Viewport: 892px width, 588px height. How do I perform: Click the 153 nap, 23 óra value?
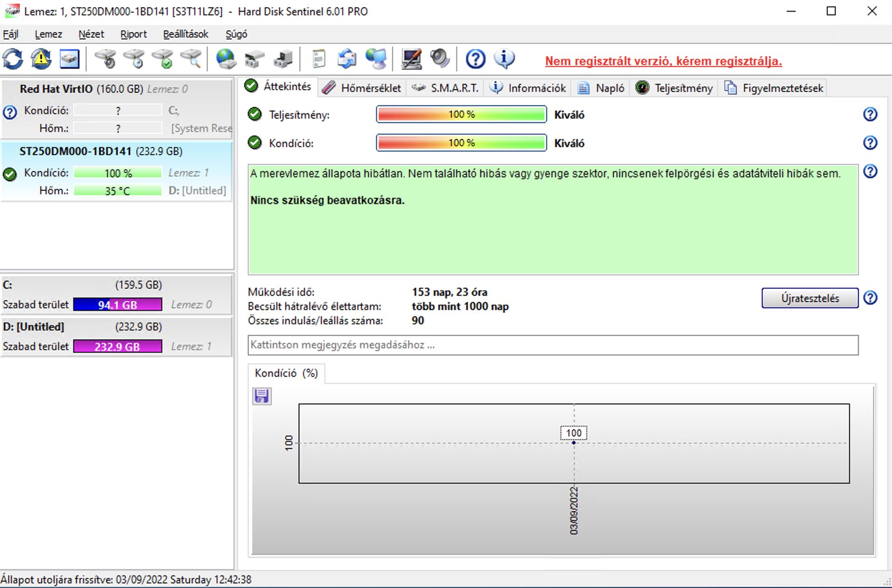tap(449, 292)
